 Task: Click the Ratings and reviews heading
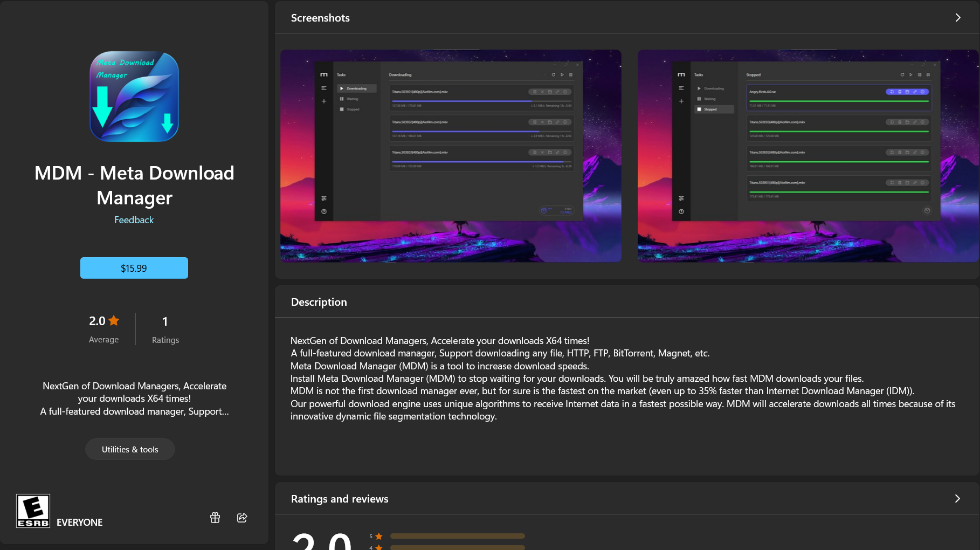340,499
